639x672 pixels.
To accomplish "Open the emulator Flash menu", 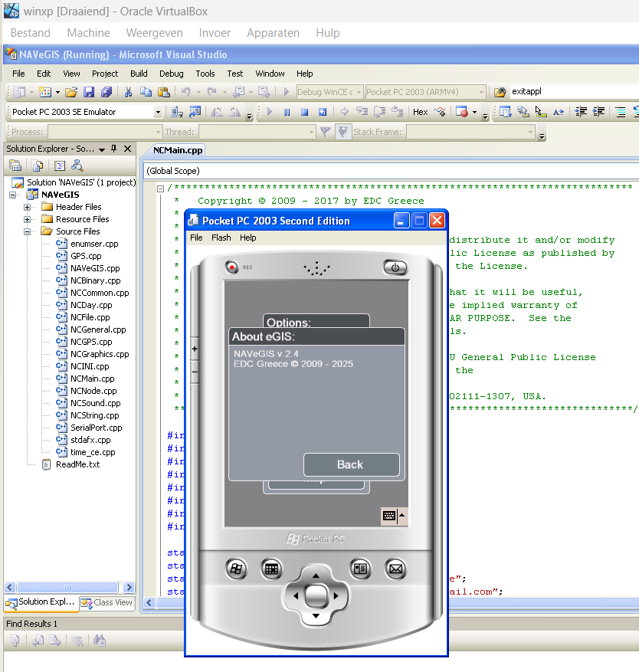I will click(x=221, y=238).
